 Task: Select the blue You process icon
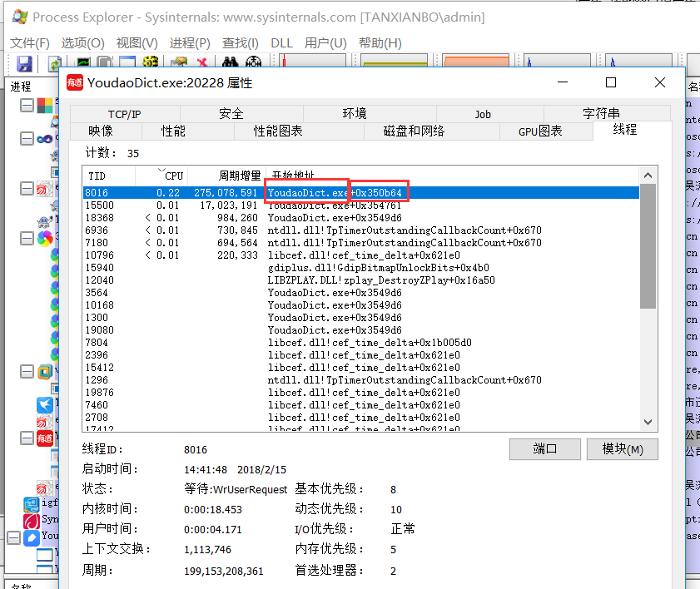coord(32,537)
